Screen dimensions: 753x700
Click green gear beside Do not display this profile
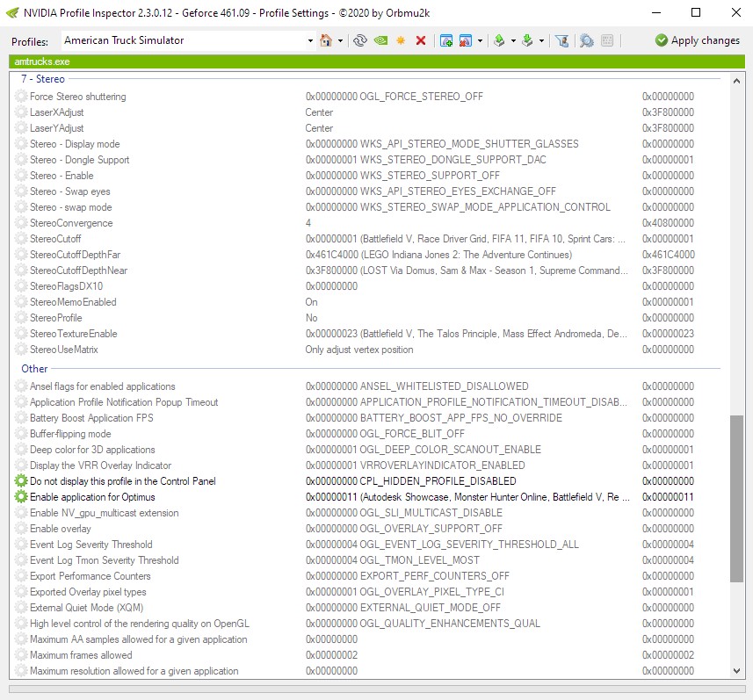[21, 481]
